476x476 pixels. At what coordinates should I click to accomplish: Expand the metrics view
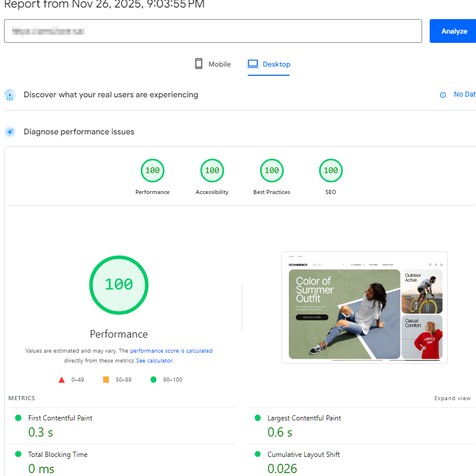pyautogui.click(x=452, y=398)
